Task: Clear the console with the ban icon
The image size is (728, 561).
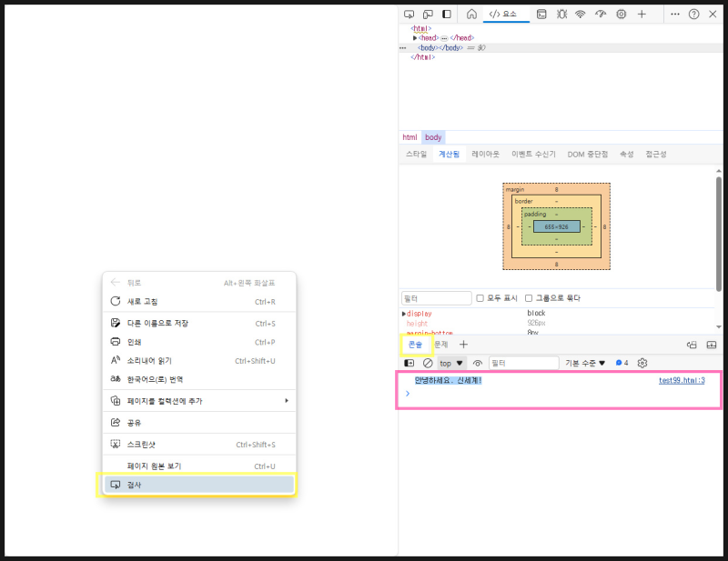Action: (428, 363)
